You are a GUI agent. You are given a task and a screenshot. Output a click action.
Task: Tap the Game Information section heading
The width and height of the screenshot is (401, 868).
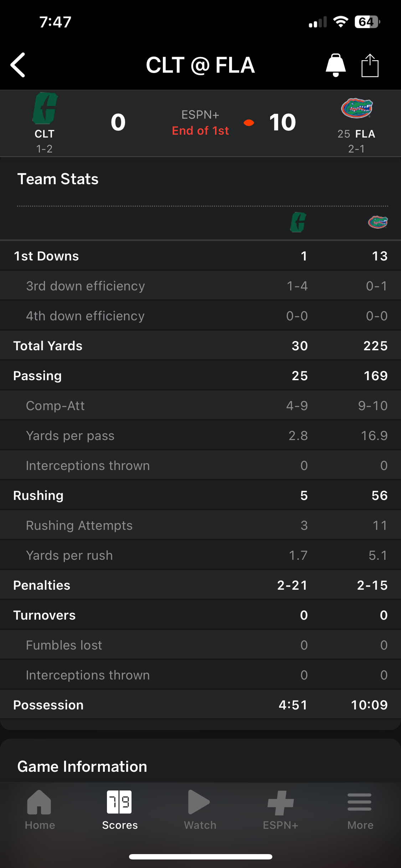[82, 766]
